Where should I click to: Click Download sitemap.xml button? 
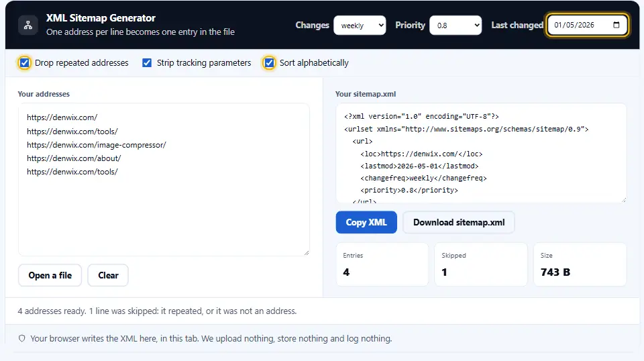[459, 222]
